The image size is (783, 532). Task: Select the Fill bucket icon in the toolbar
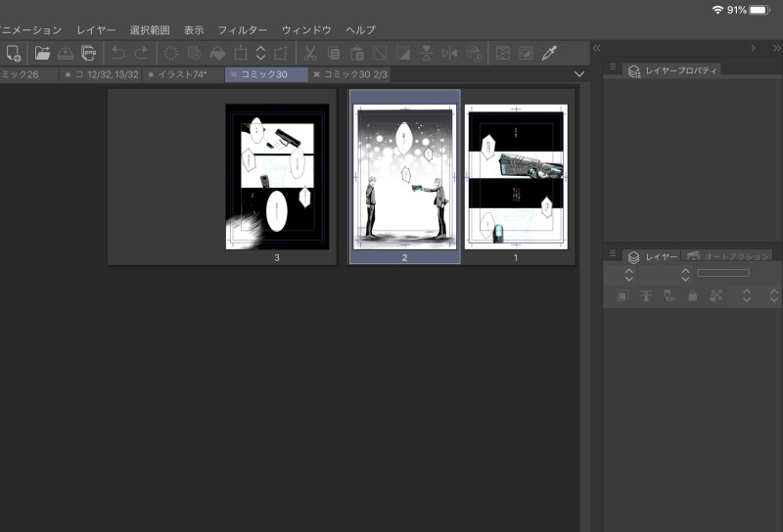tap(217, 53)
